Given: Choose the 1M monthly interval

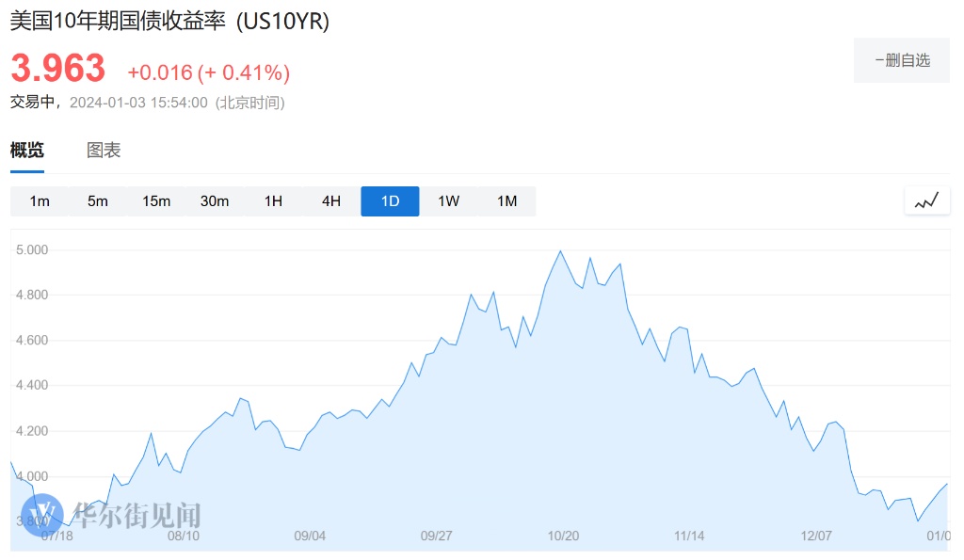Looking at the screenshot, I should (506, 201).
